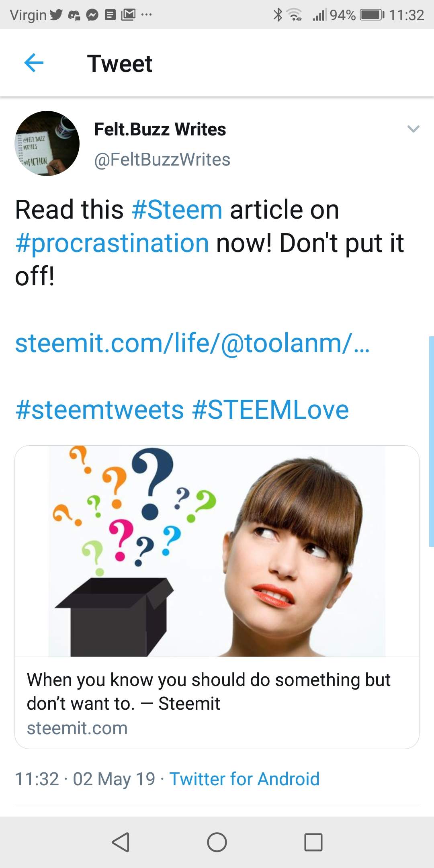
Task: Open the #steemtweets hashtag
Action: click(x=100, y=410)
